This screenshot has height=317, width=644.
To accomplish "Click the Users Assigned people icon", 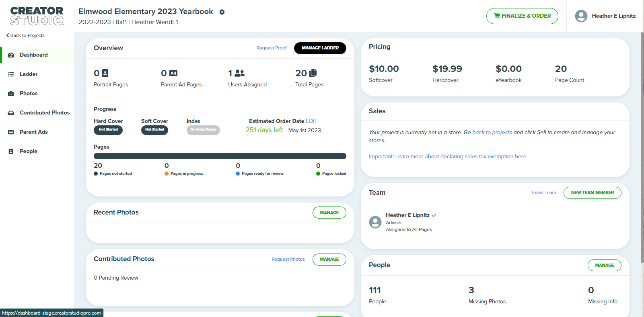I will tap(240, 73).
